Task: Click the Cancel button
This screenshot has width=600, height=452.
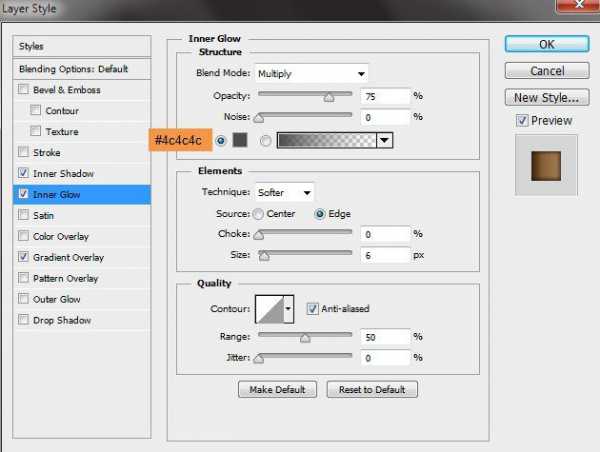Action: (x=547, y=71)
